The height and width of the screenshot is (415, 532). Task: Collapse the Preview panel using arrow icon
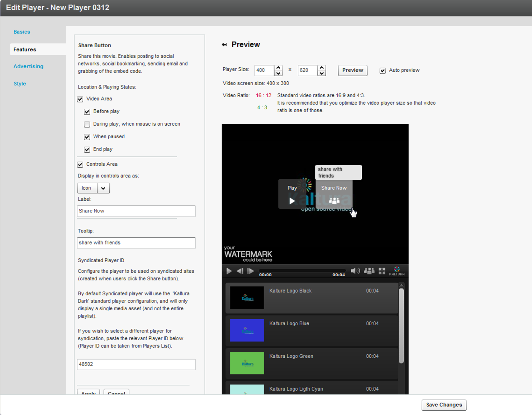(224, 45)
